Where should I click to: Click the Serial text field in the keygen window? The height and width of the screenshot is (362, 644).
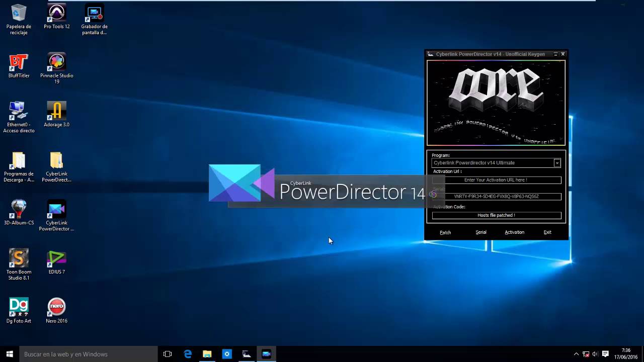(x=496, y=197)
